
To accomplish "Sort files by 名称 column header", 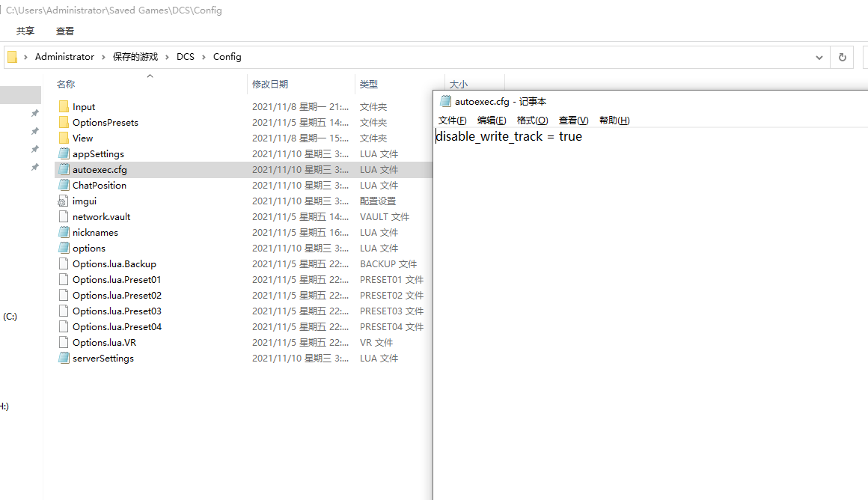I will (66, 84).
